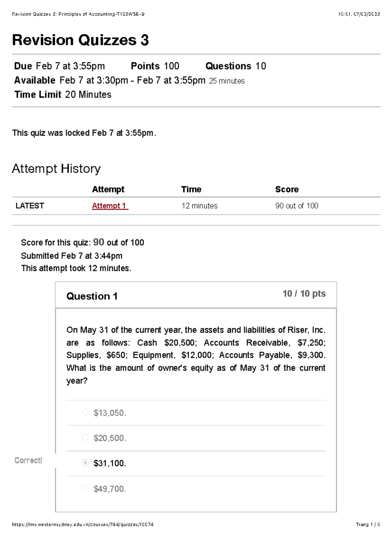Screen dimensions: 392x555
Task: Click the Revision Quizzes 3 main heading
Action: coord(80,40)
